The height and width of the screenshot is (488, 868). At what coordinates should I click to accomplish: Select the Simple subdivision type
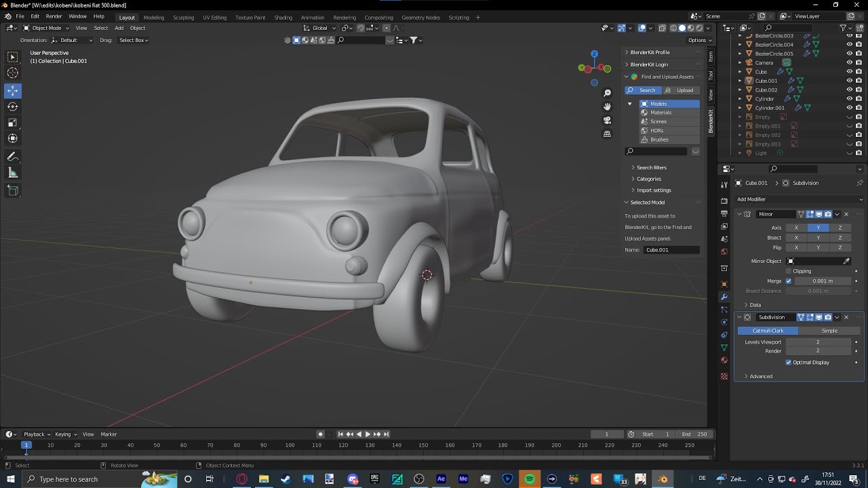tap(829, 331)
